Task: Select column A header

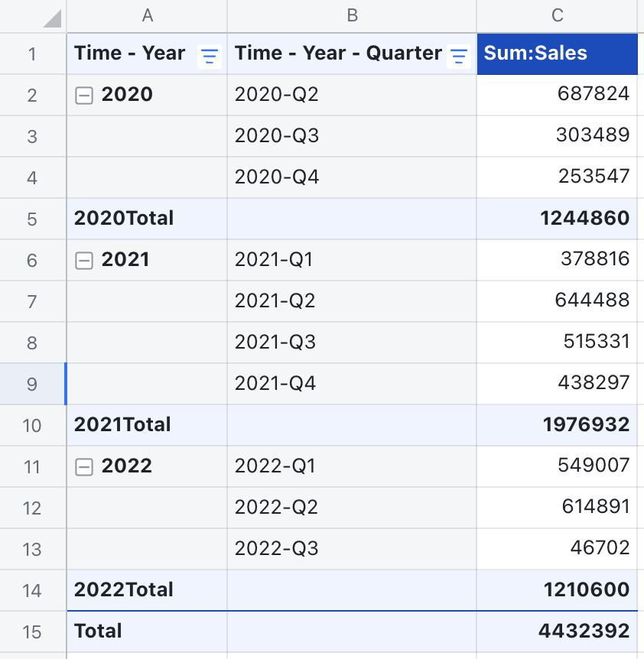Action: click(147, 15)
